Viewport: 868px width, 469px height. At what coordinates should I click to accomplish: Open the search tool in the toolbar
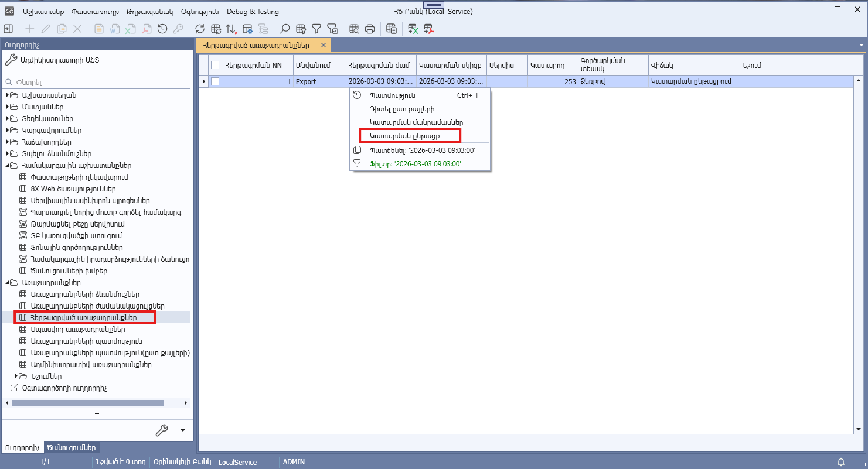(x=284, y=28)
